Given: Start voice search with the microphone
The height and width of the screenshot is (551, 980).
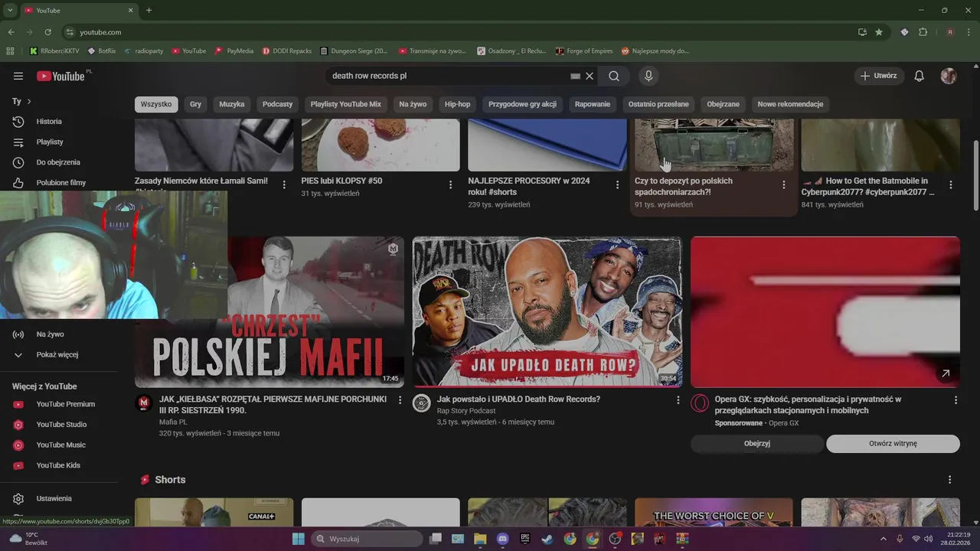Looking at the screenshot, I should tap(648, 76).
